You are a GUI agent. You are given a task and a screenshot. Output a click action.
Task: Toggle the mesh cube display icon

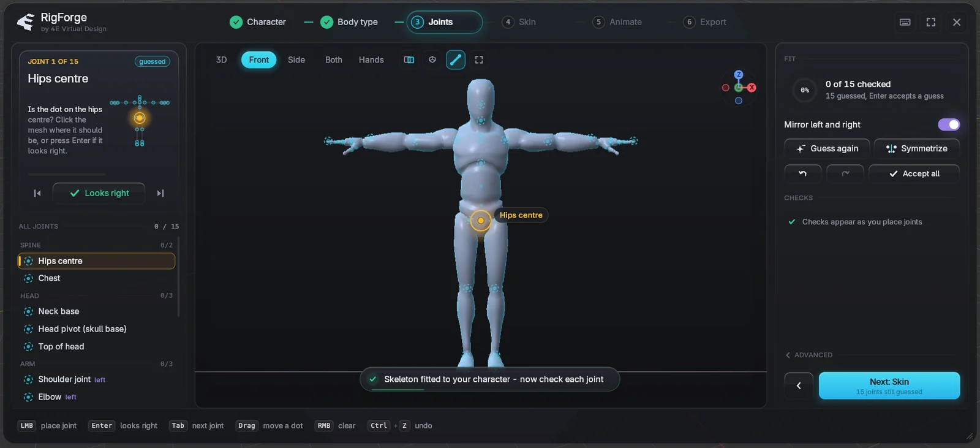432,59
